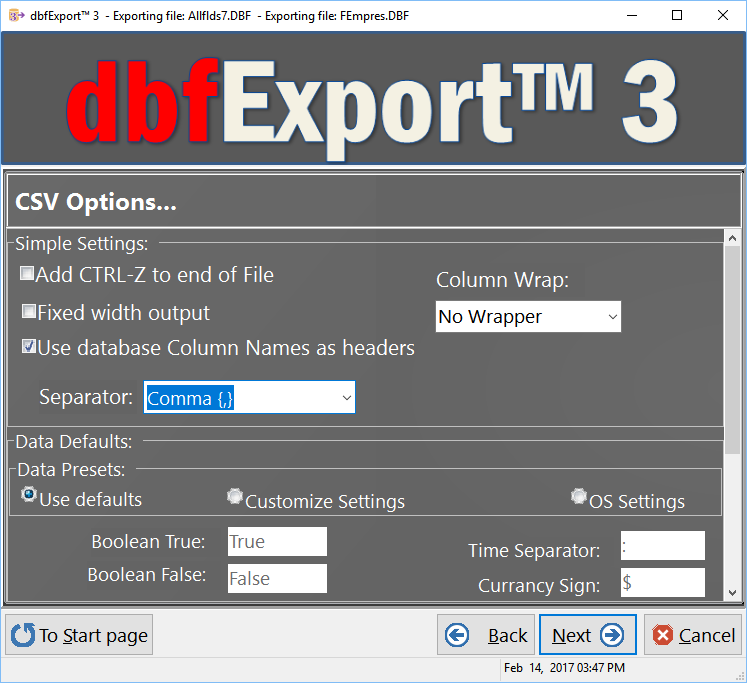Click the Boolean False input field

pyautogui.click(x=277, y=579)
